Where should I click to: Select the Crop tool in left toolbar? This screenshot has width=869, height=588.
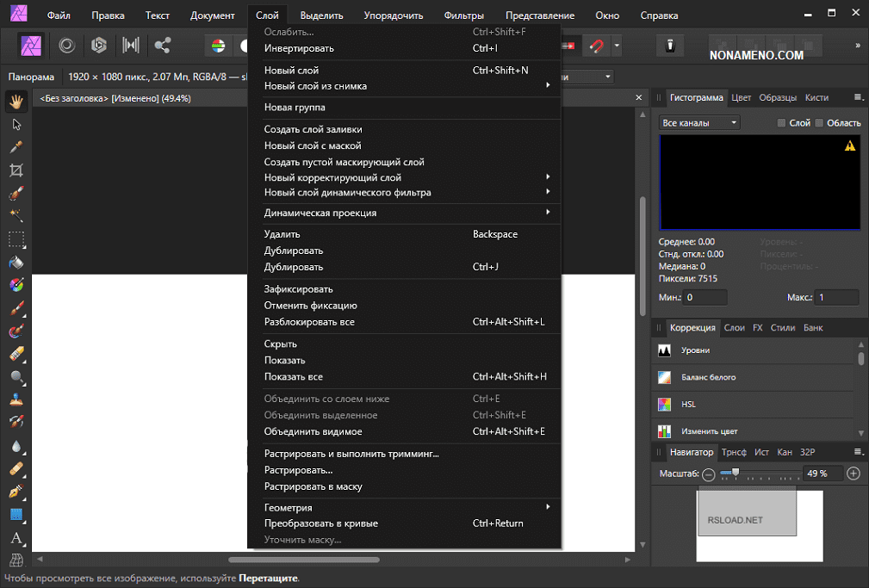coord(16,170)
